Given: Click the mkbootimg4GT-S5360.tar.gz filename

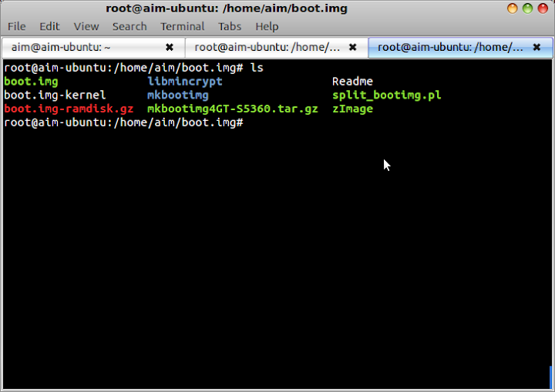Looking at the screenshot, I should pyautogui.click(x=232, y=109).
